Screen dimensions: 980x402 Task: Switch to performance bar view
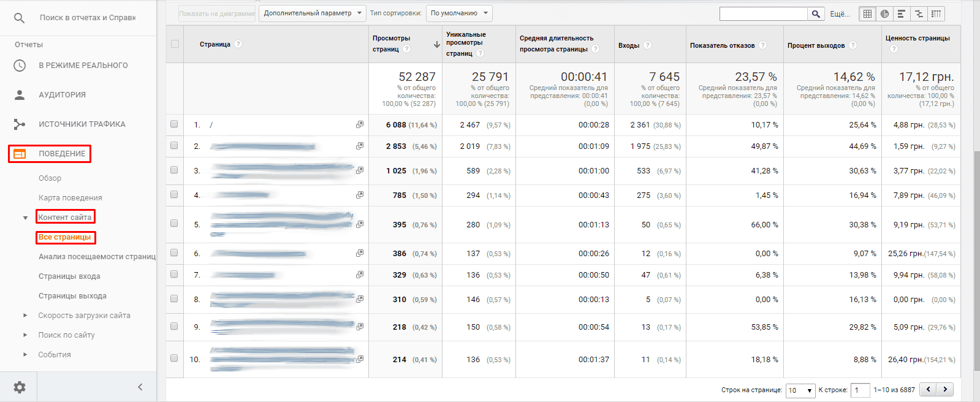[x=902, y=13]
